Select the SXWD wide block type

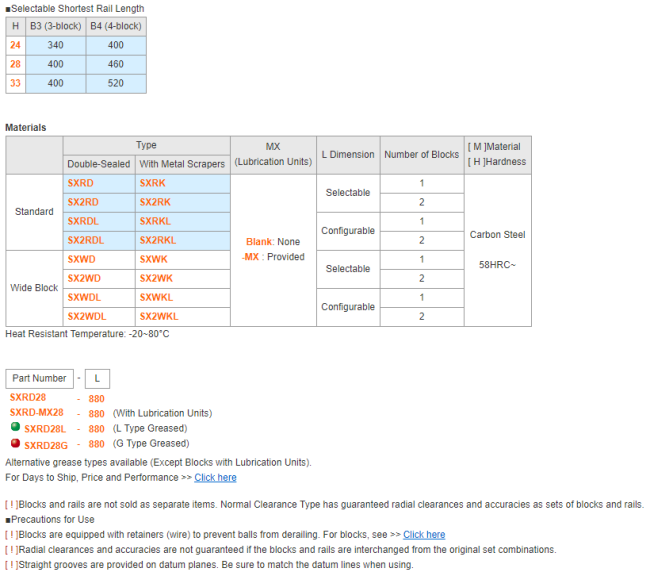click(81, 259)
